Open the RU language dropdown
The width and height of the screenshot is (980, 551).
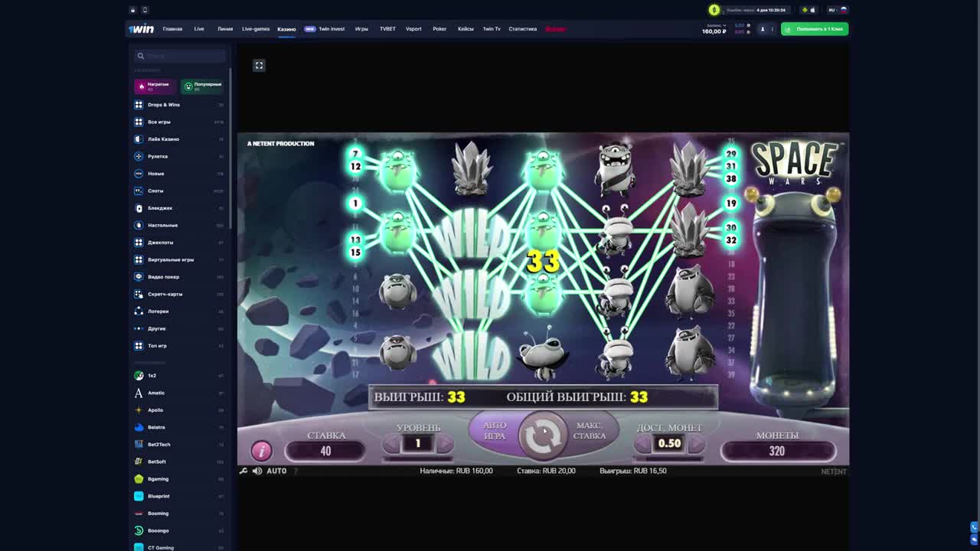[837, 10]
